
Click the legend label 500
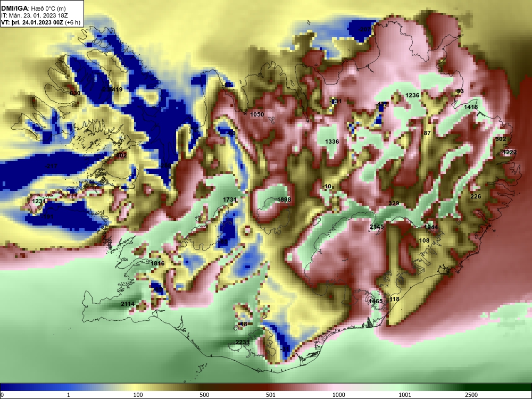(204, 395)
